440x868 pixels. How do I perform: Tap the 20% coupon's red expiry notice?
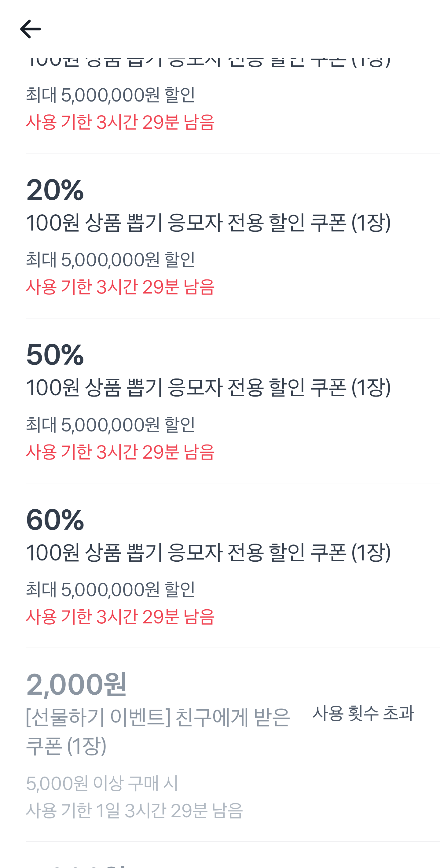click(x=120, y=287)
